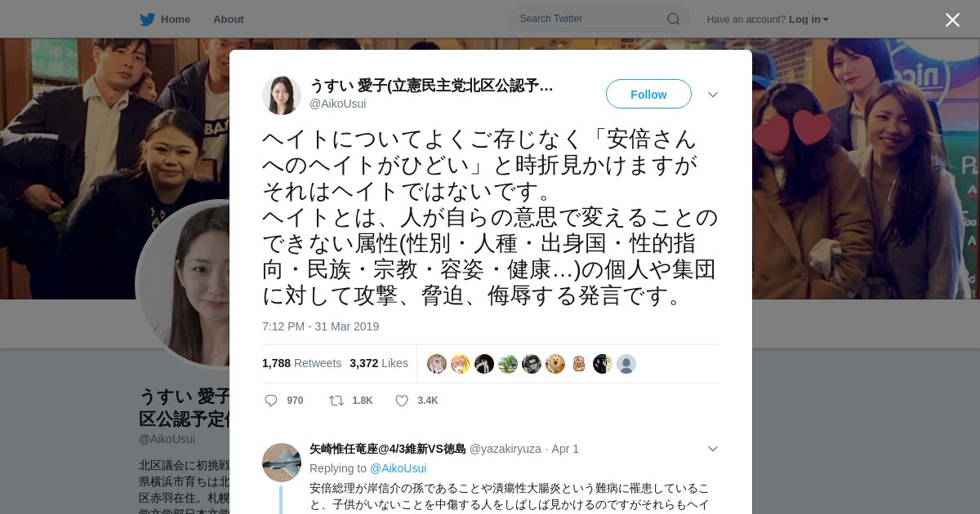Follow the @AikoUsui account
Image resolution: width=980 pixels, height=514 pixels.
point(648,95)
